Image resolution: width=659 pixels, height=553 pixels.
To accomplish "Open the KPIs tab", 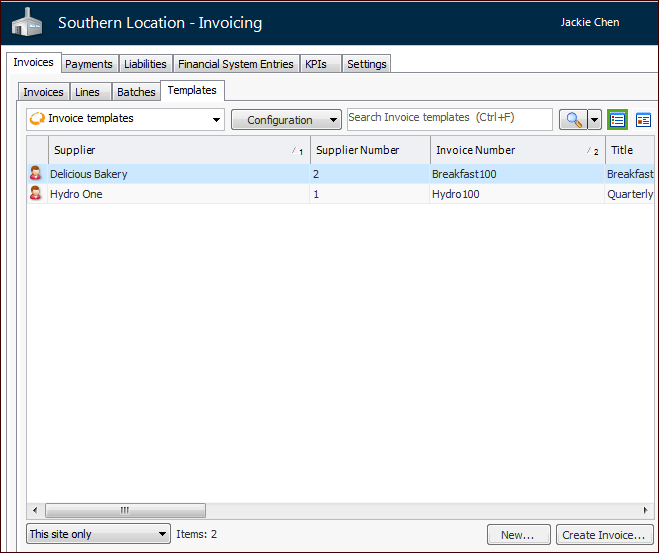I will [x=316, y=64].
